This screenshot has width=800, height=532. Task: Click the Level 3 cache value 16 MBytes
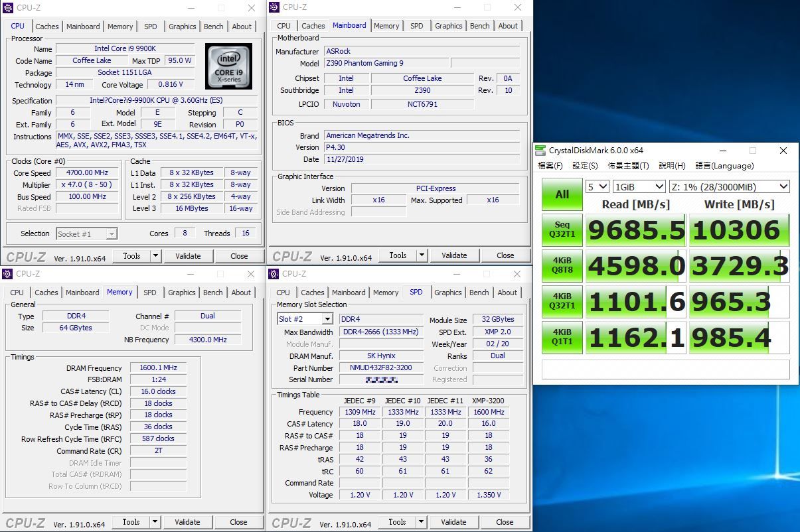[x=193, y=208]
